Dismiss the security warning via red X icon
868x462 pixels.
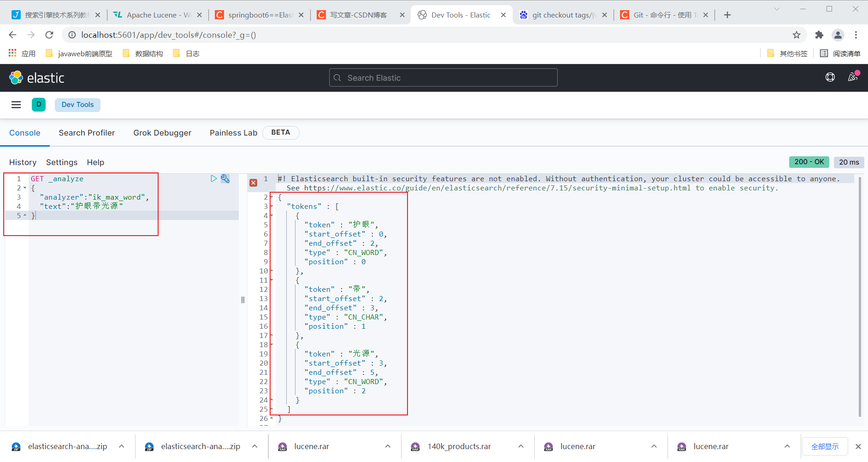coord(253,183)
